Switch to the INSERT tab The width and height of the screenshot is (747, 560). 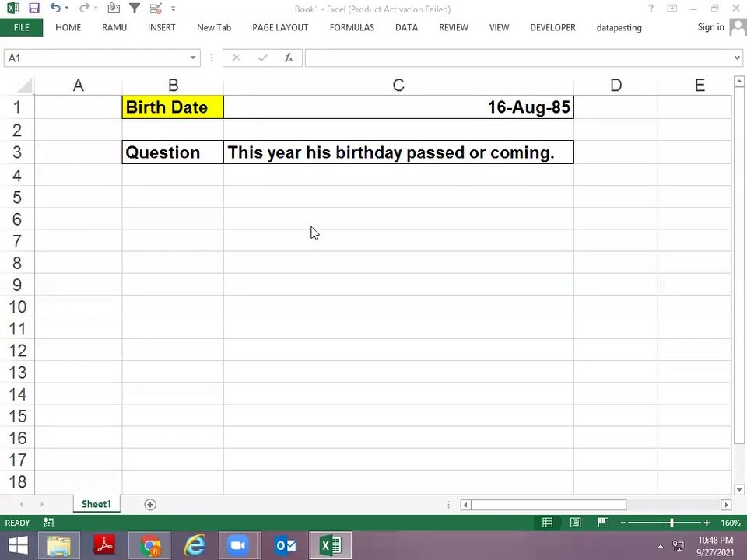162,28
